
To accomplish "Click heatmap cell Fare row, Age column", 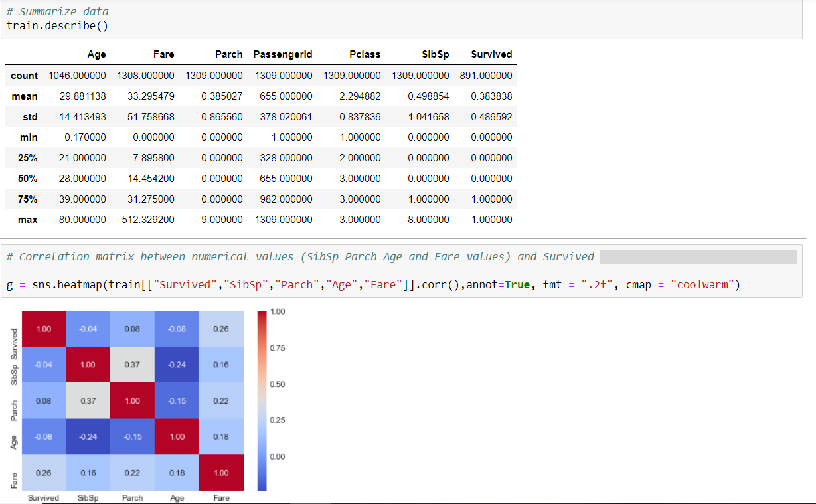I will [x=177, y=473].
